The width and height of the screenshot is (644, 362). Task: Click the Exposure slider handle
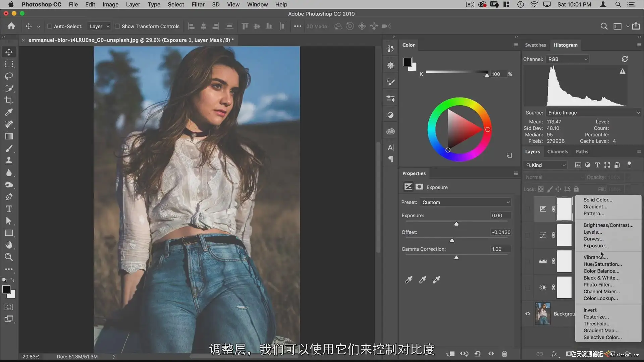pyautogui.click(x=456, y=224)
